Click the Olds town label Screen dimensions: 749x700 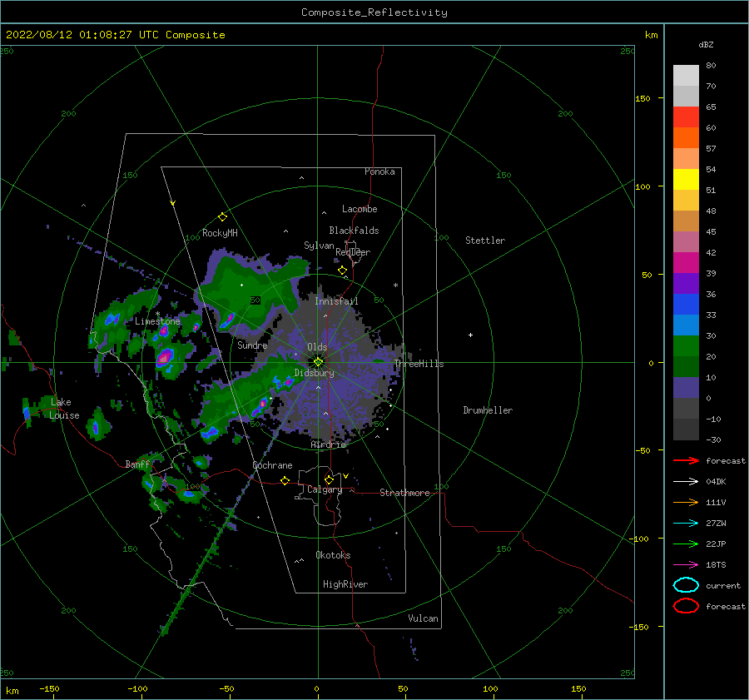[317, 347]
